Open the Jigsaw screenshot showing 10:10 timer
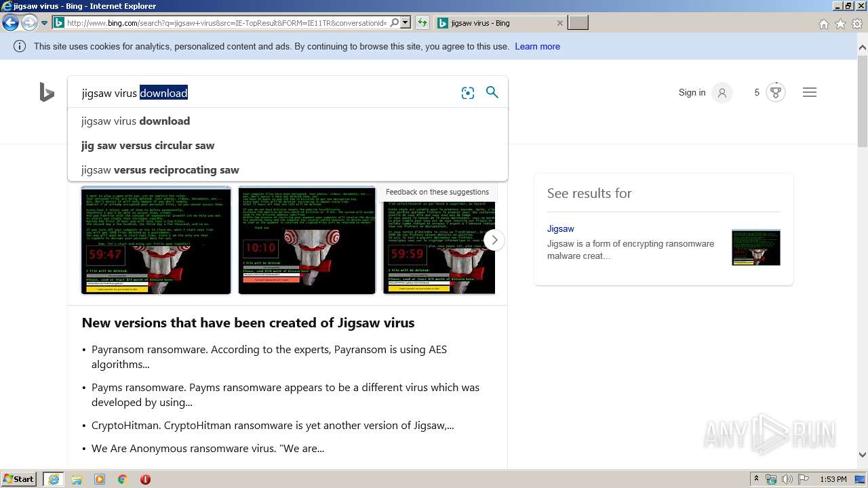This screenshot has width=868, height=488. pos(307,240)
